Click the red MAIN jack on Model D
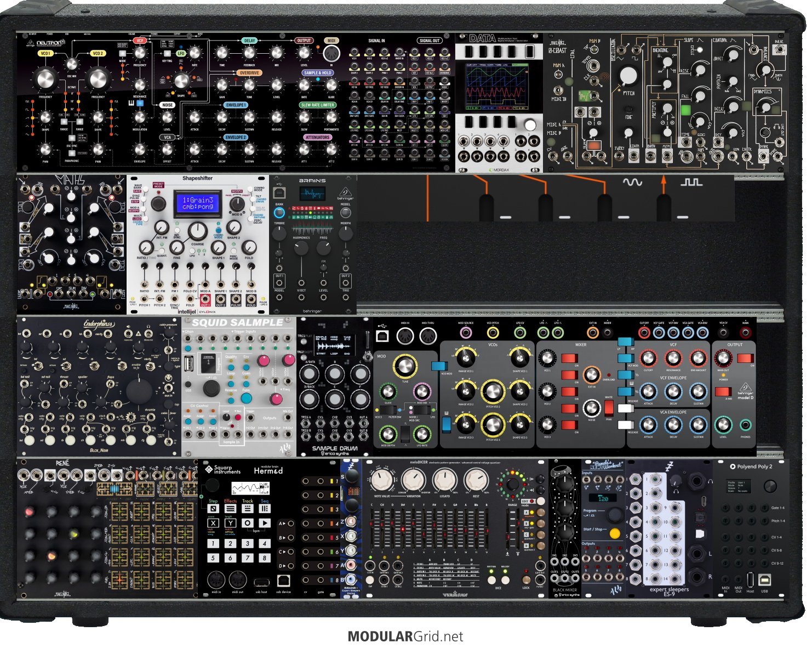 745,332
